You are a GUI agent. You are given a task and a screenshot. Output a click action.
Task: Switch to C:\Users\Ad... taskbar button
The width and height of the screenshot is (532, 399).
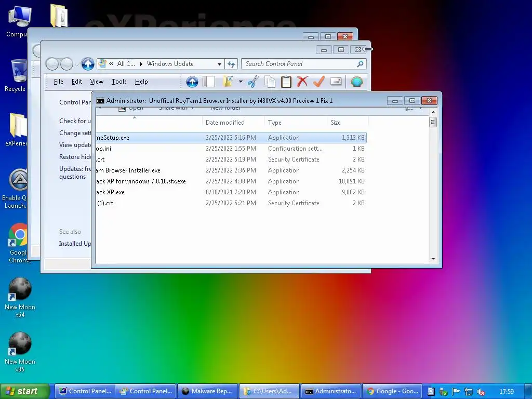(x=269, y=391)
